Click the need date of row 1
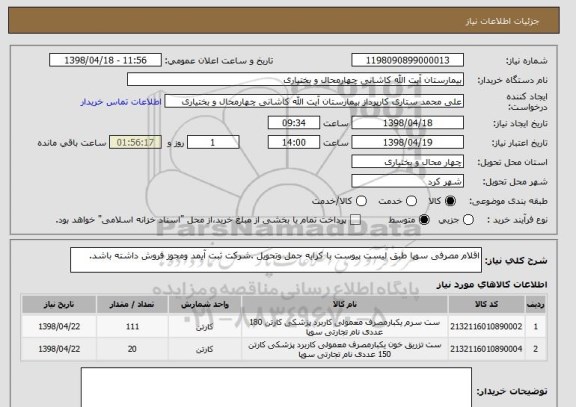 pyautogui.click(x=59, y=327)
